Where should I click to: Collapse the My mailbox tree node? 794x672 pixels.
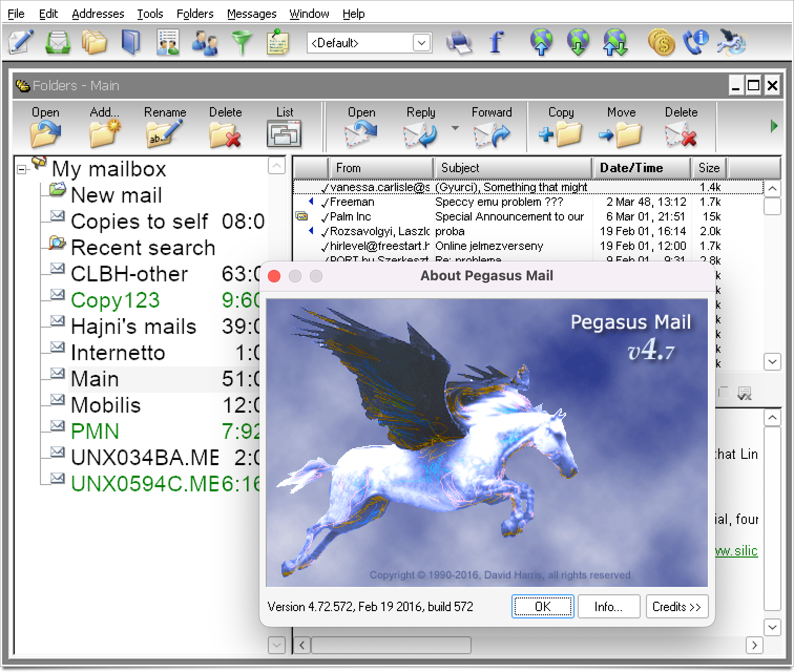coord(20,171)
